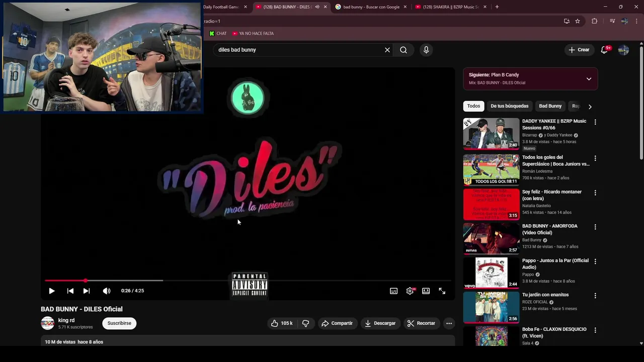Open options for BAD BUNNY AMORFODA video
Viewport: 644px width, 362px height.
click(595, 227)
